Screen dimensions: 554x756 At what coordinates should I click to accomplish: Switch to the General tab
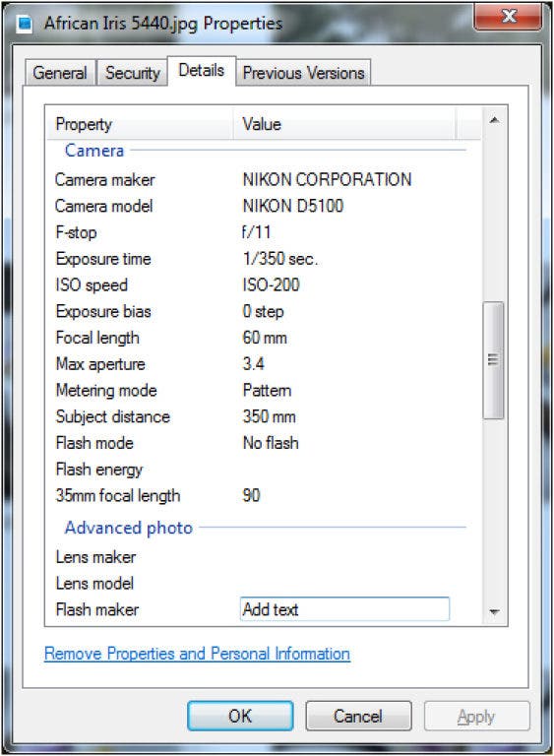click(60, 73)
